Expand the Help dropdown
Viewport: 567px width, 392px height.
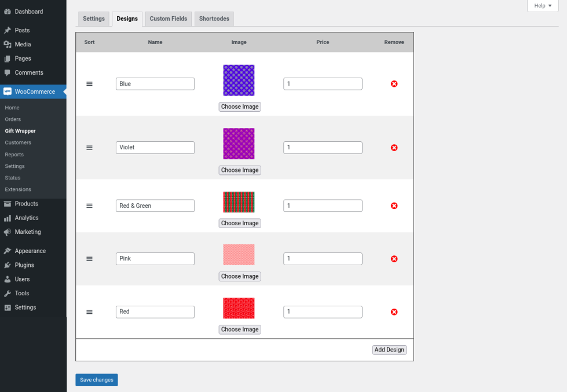click(x=542, y=6)
